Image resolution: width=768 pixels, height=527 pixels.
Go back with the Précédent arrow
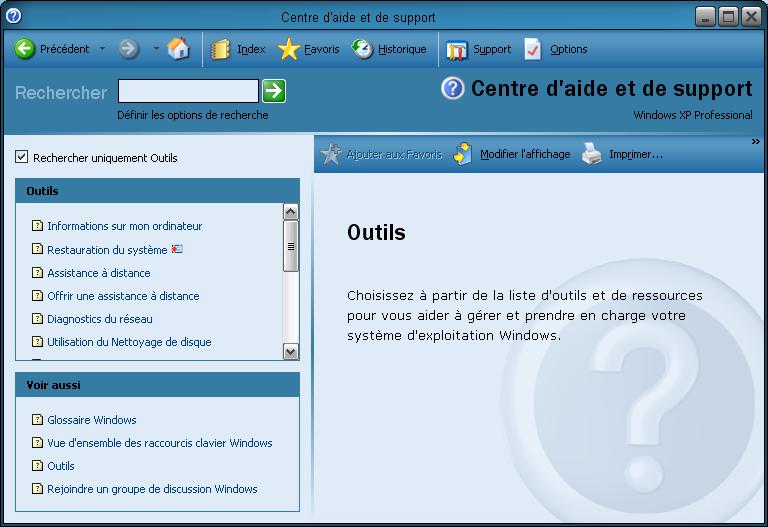25,49
